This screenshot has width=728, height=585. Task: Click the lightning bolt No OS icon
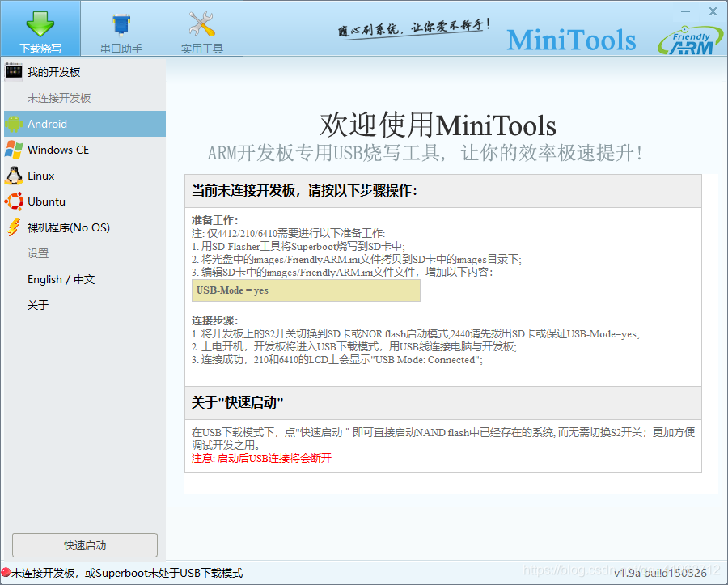14,227
